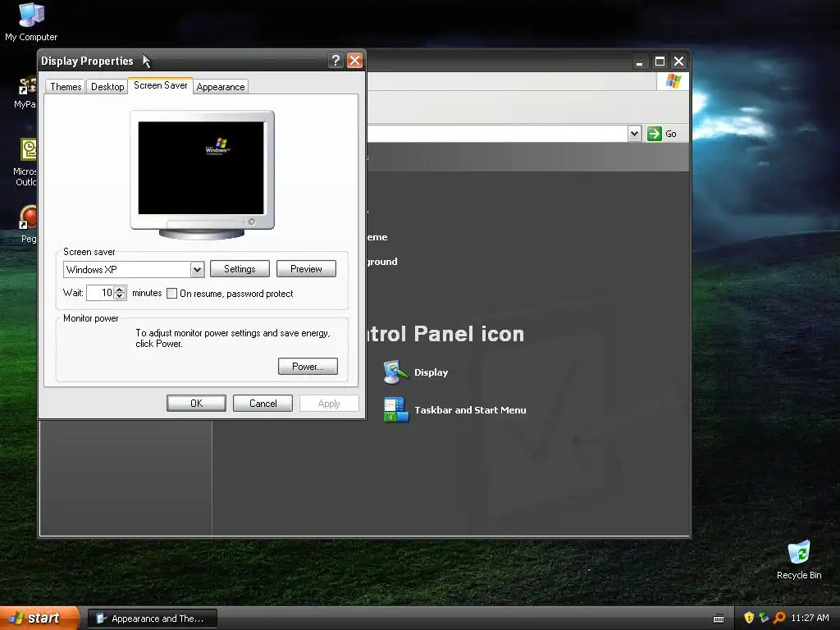Click the network connection tray icon
The image size is (840, 630).
764,618
